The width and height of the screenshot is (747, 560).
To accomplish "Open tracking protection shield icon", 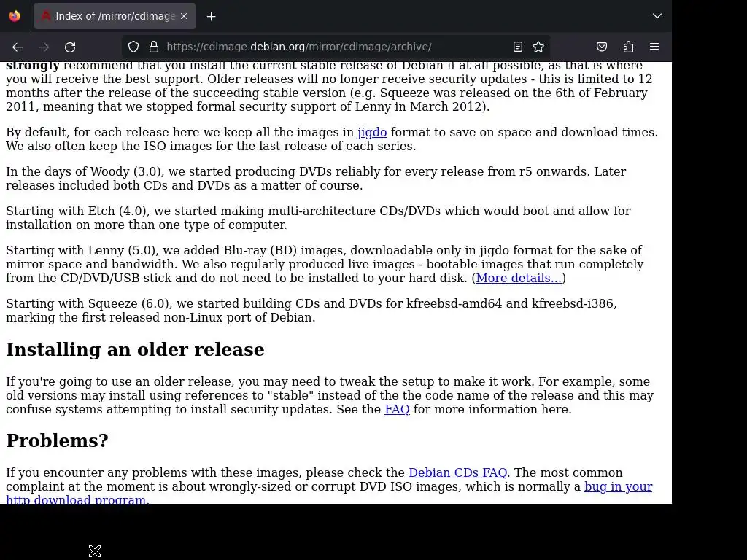I will pos(133,47).
